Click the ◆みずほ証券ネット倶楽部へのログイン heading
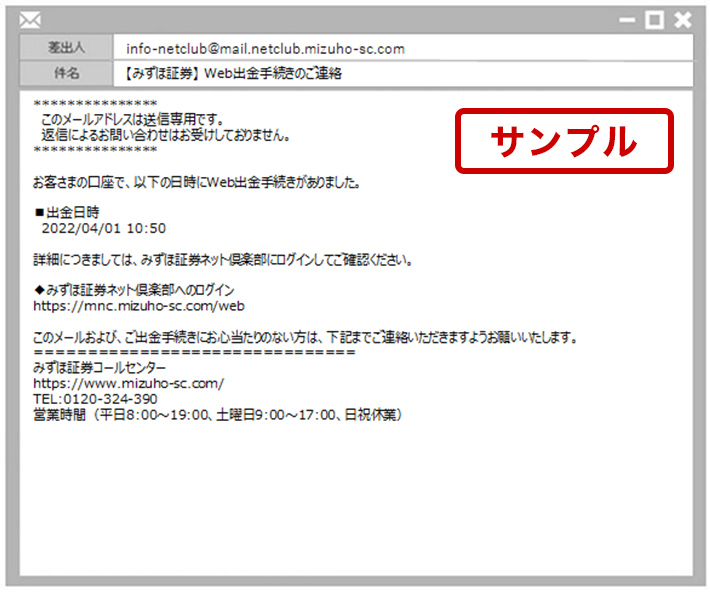This screenshot has height=592, width=710. tap(134, 290)
